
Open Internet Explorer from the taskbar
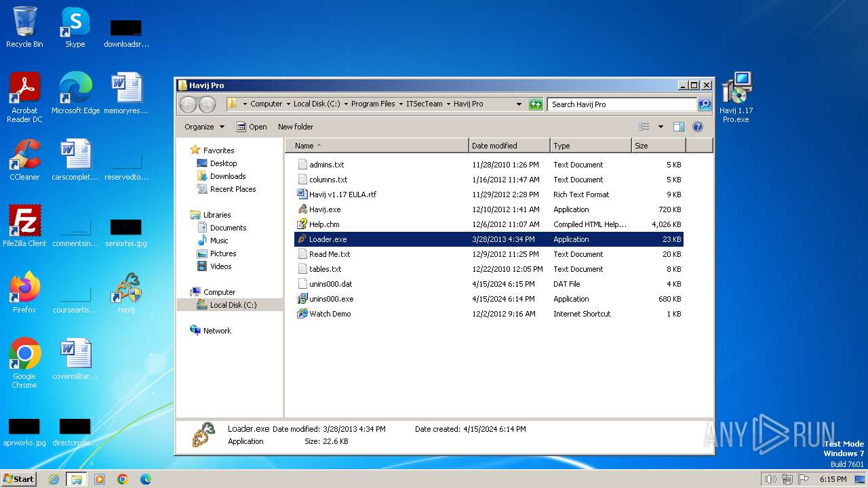tap(54, 479)
